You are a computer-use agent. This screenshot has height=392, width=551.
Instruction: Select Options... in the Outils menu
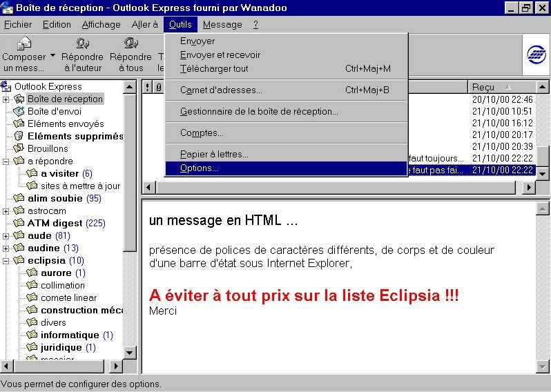[286, 168]
